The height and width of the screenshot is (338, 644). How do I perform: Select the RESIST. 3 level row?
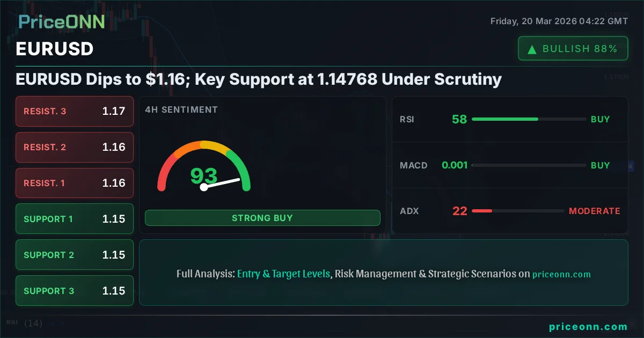75,112
